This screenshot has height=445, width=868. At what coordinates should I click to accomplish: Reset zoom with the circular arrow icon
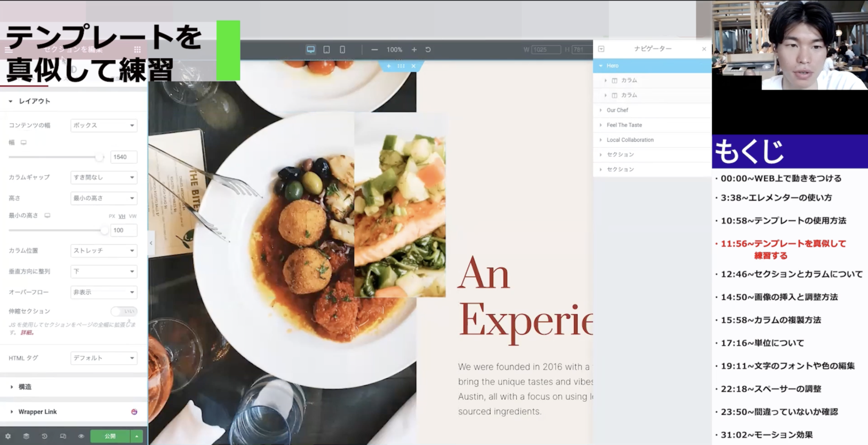point(428,50)
